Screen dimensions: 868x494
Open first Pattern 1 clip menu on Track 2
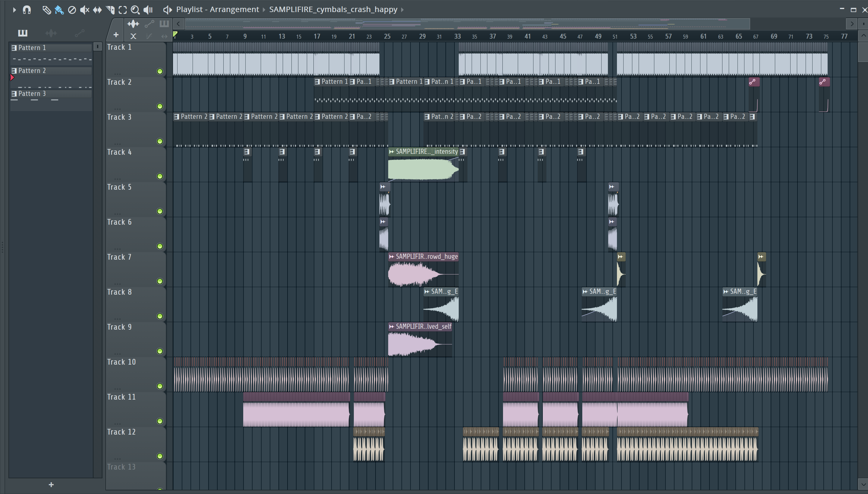tap(317, 82)
